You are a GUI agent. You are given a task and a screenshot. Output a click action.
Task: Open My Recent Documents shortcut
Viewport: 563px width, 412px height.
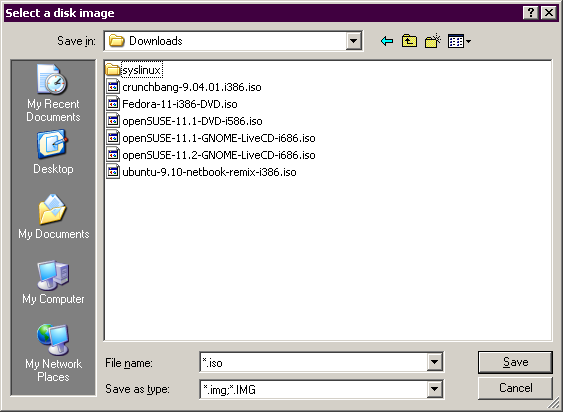(x=53, y=93)
